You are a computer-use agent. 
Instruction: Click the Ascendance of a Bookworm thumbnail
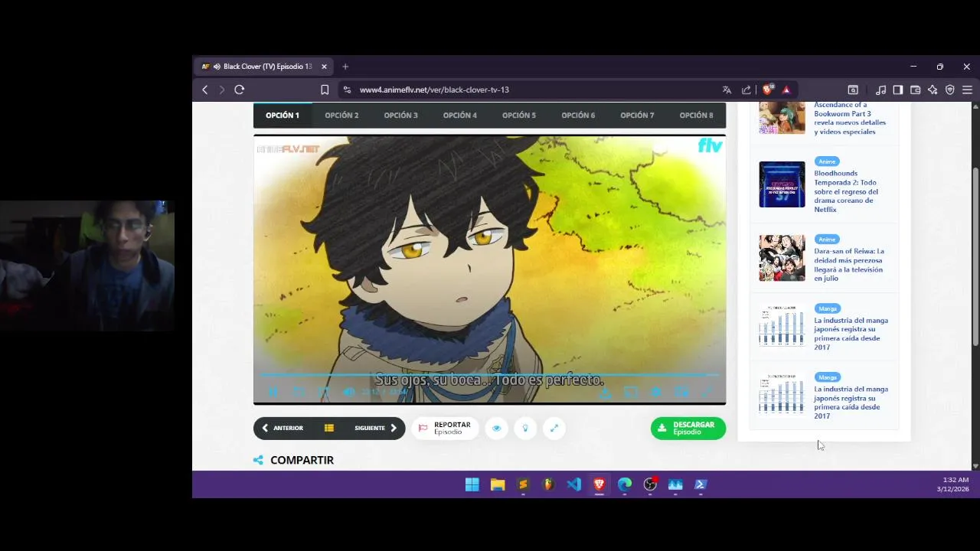782,118
